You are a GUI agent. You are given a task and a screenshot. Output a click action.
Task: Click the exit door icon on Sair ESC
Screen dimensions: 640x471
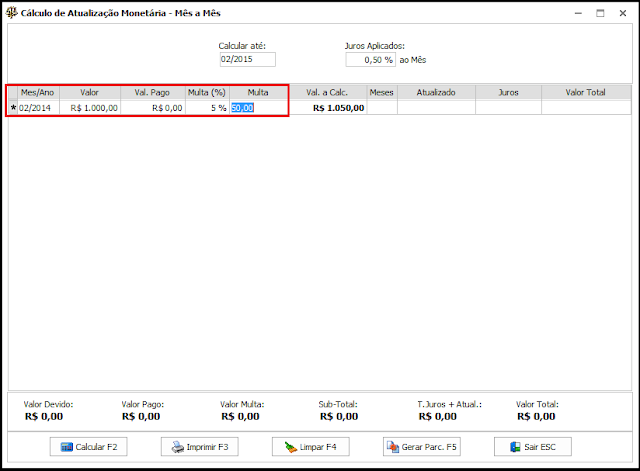click(x=515, y=447)
